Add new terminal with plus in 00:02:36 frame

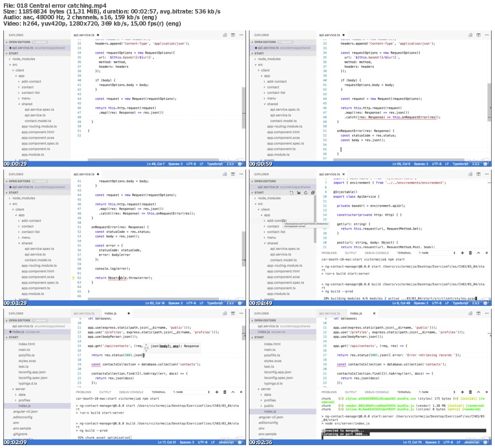click(463, 392)
